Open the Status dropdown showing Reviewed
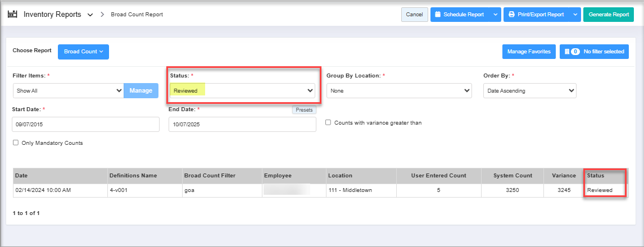The width and height of the screenshot is (644, 247). click(x=243, y=90)
